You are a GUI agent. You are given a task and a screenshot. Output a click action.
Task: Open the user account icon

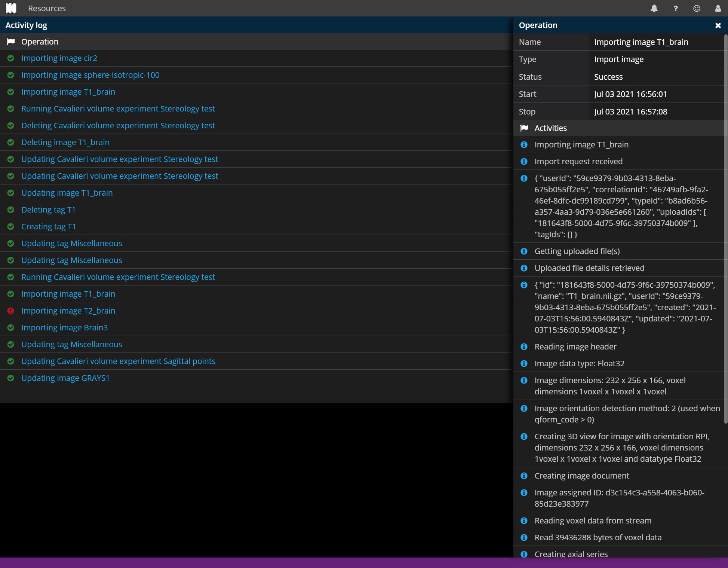click(x=718, y=8)
